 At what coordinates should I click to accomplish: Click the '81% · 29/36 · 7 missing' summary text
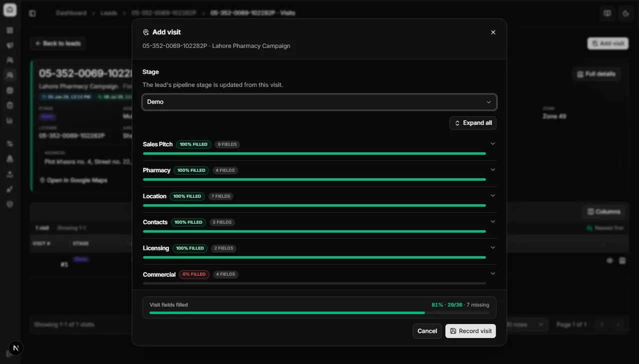click(x=460, y=305)
